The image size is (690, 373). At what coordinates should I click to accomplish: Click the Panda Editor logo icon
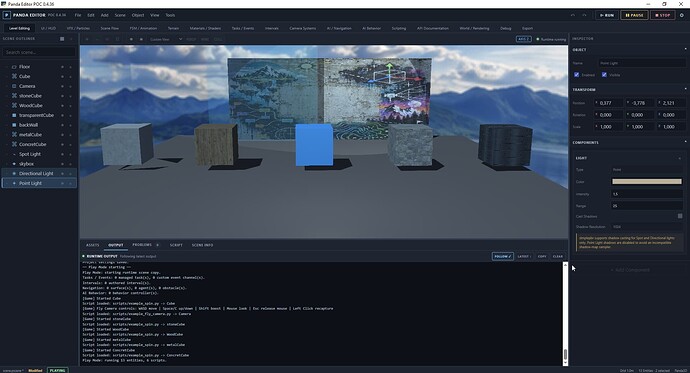pyautogui.click(x=7, y=15)
